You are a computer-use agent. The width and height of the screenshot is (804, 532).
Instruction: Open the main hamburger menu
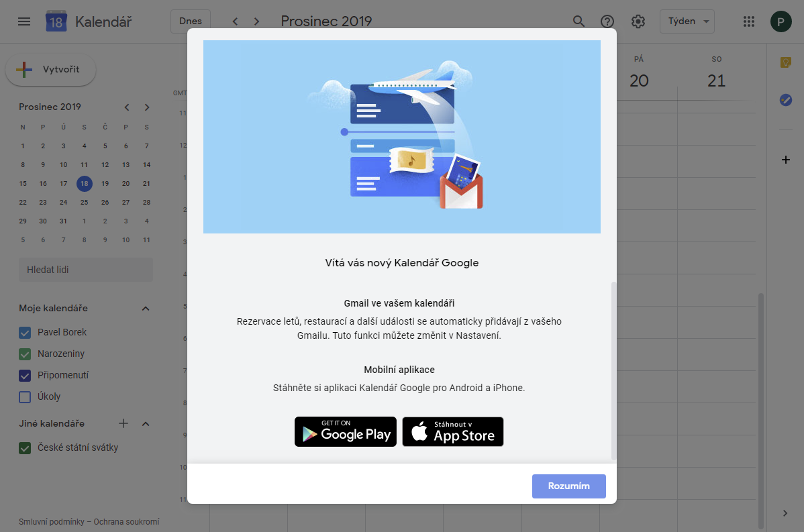coord(24,21)
